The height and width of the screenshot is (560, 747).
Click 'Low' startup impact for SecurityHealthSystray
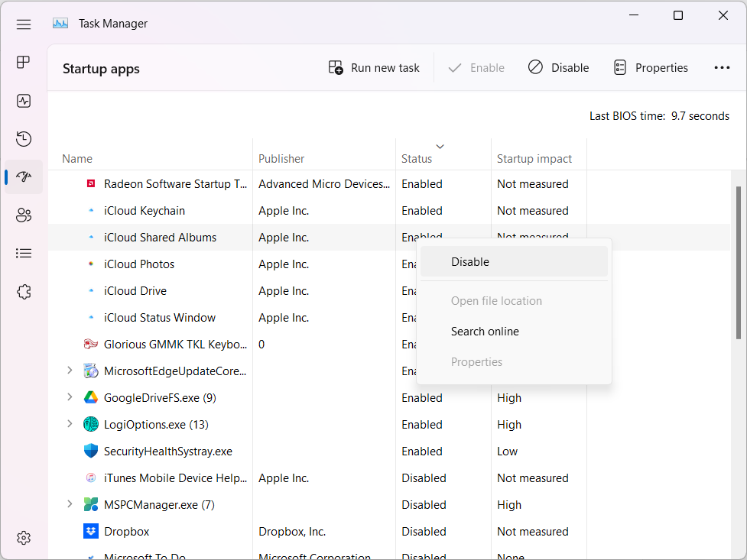(507, 452)
